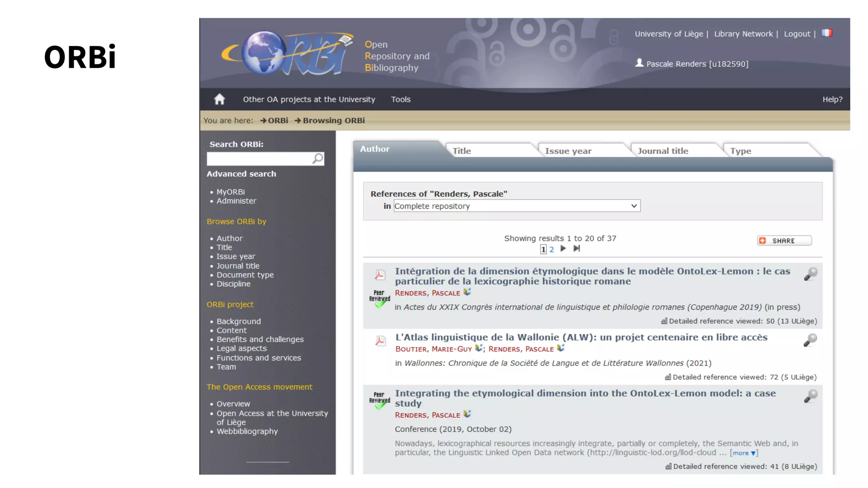Click magnifier icon beside Atlas linguistique entry
Viewport: 868px width, 488px height.
click(810, 340)
